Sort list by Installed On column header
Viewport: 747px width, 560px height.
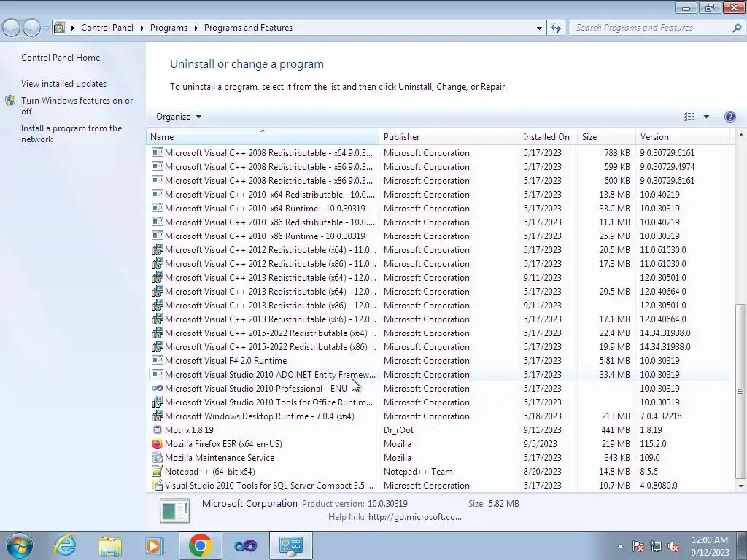[x=548, y=136]
